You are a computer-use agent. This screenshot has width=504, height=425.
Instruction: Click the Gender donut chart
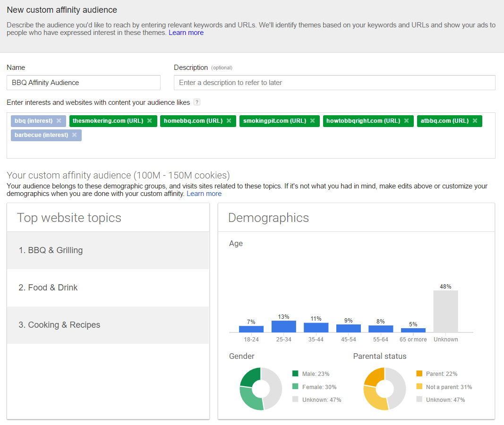tap(261, 389)
